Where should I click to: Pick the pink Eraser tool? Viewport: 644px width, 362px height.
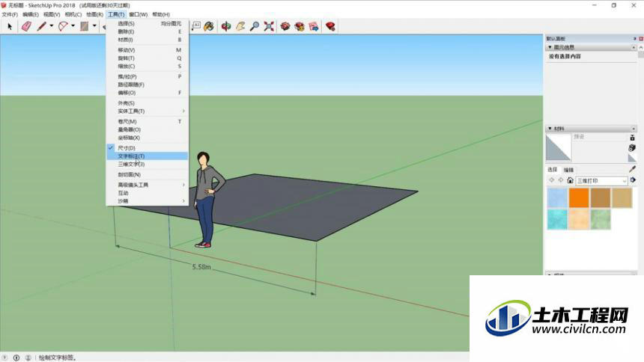click(27, 27)
